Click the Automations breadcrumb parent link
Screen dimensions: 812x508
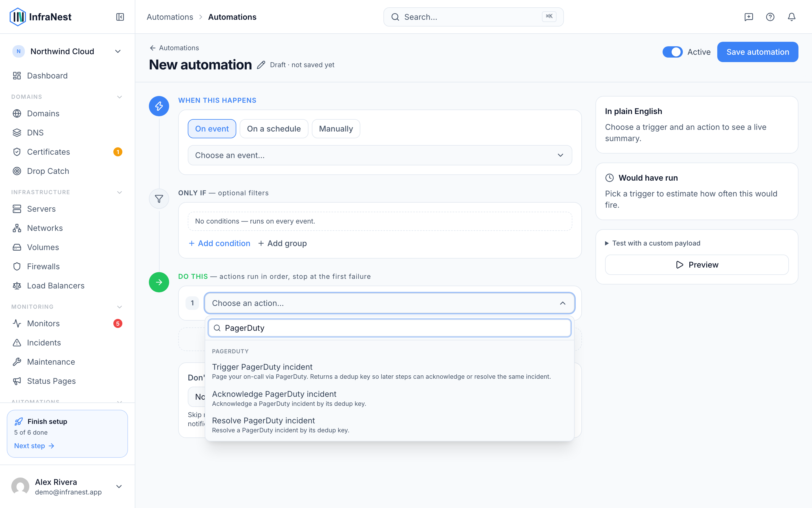tap(170, 17)
